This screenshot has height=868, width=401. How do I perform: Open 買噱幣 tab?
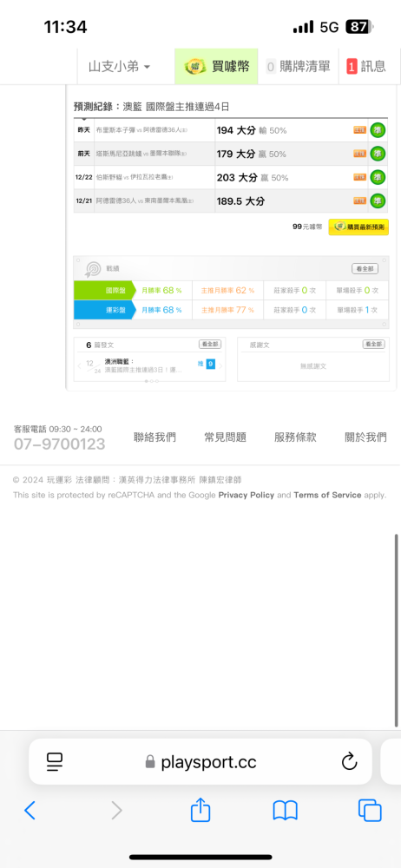click(216, 67)
